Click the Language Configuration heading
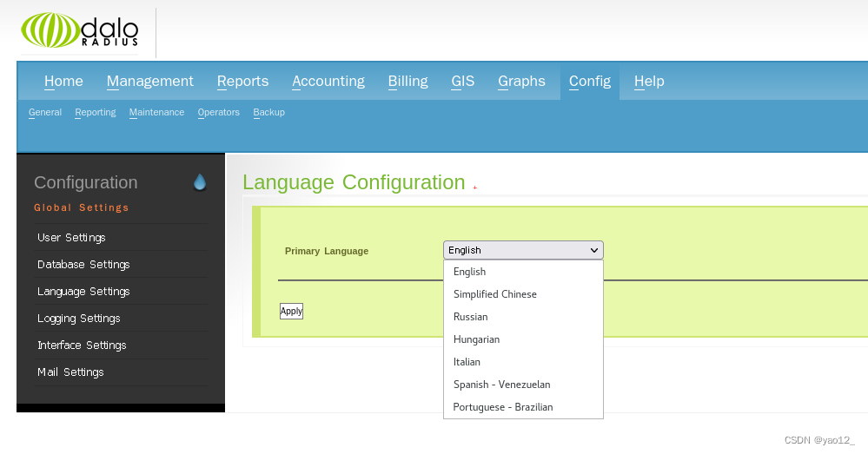 coord(354,182)
